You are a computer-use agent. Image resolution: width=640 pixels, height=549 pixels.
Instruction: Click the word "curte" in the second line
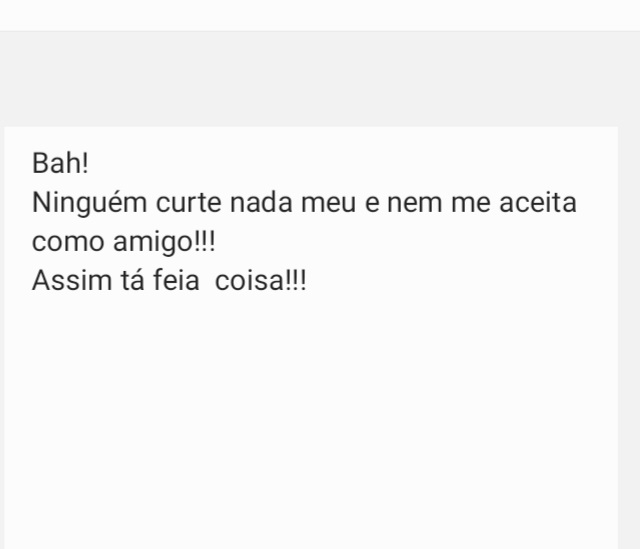189,203
